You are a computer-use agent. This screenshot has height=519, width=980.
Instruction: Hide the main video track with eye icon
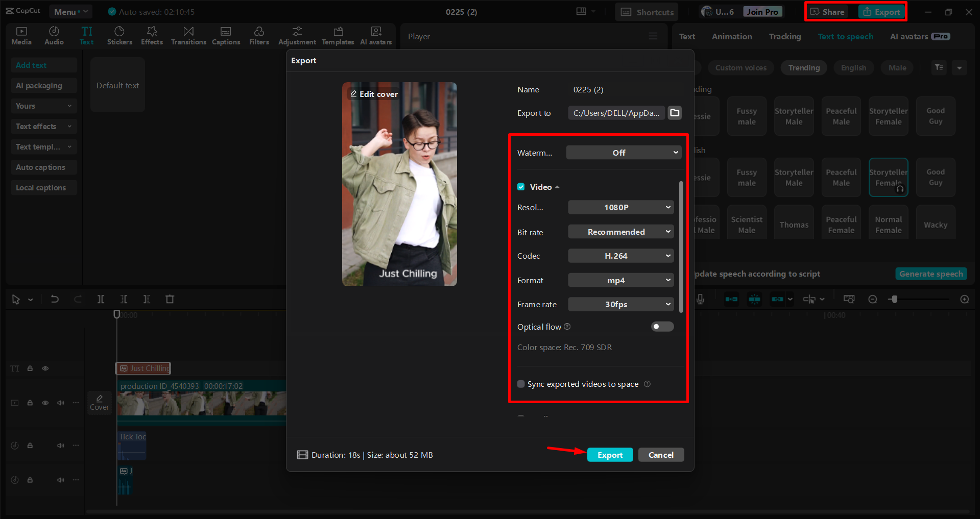(x=45, y=403)
